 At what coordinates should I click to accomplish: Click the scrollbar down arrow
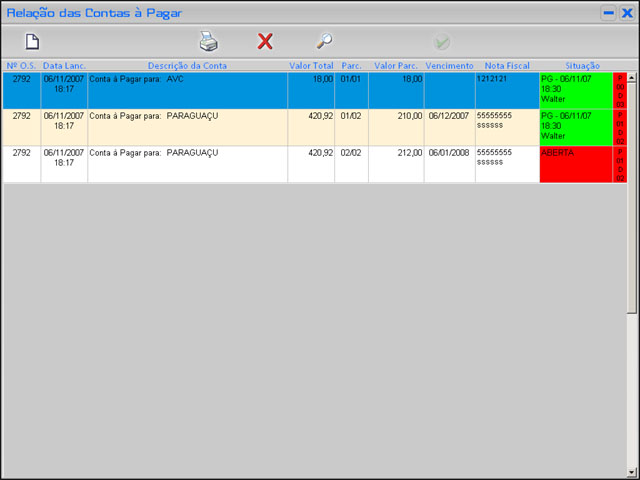[632, 472]
